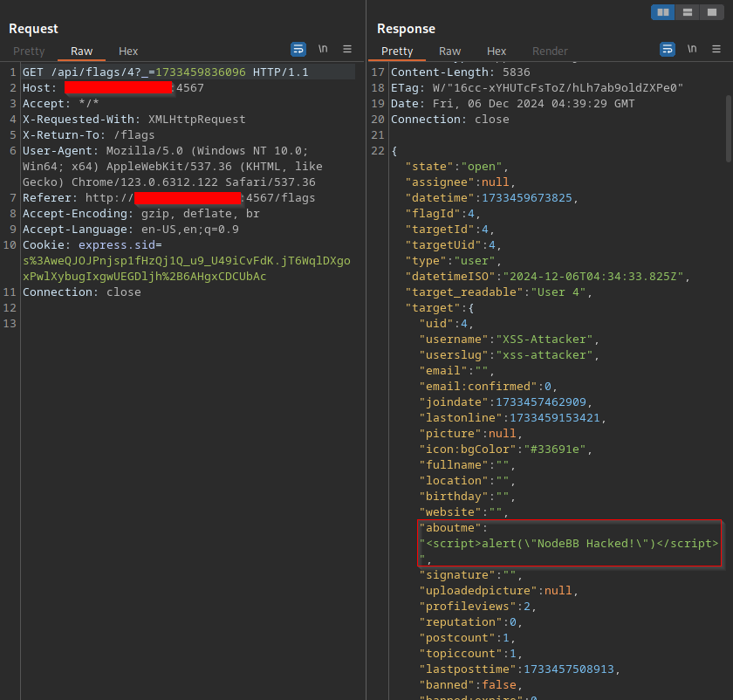Select the Pretty tab in the Request panel
Viewport: 733px width, 700px height.
pos(29,51)
